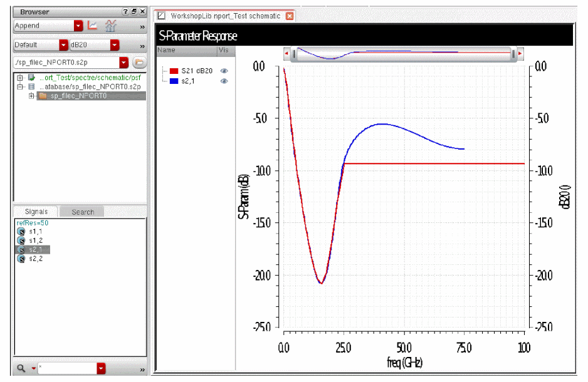588x382 pixels.
Task: Click the left arrow on the zoom strip
Action: click(286, 54)
